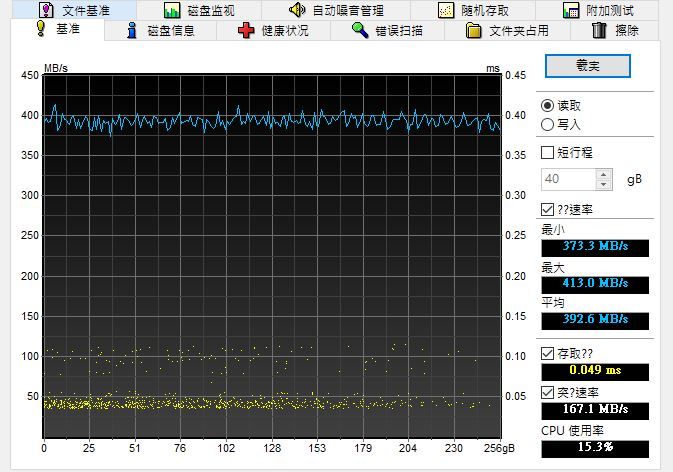Click the 最小 label
673x472 pixels.
click(x=553, y=230)
